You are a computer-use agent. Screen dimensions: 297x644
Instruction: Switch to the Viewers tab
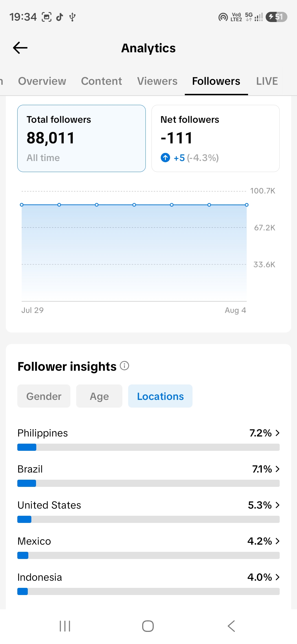tap(157, 81)
